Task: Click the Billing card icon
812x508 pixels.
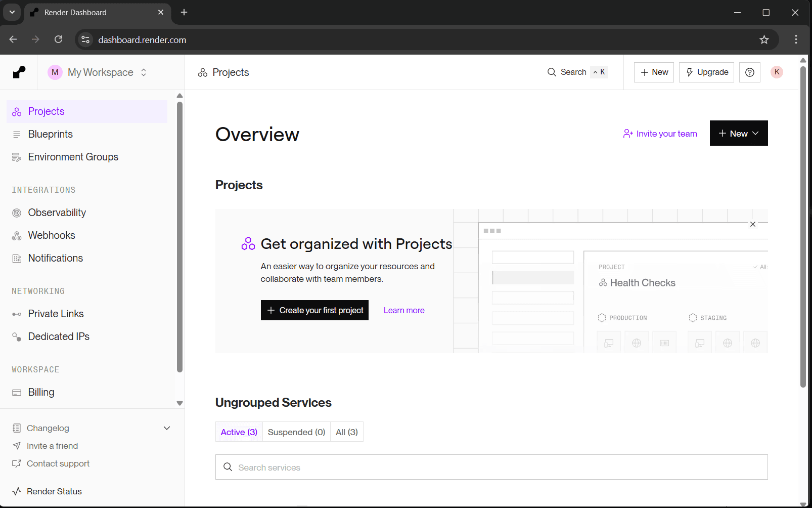Action: pyautogui.click(x=17, y=393)
